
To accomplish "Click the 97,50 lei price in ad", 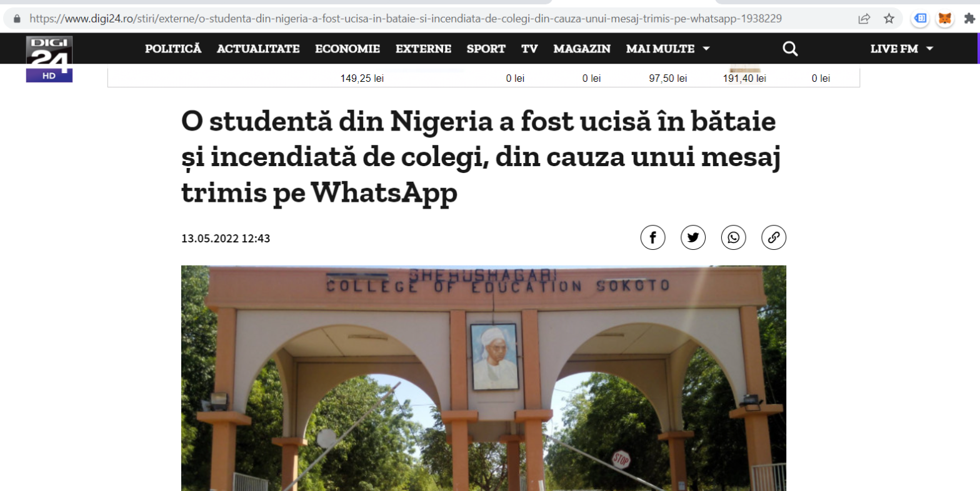I will point(668,78).
